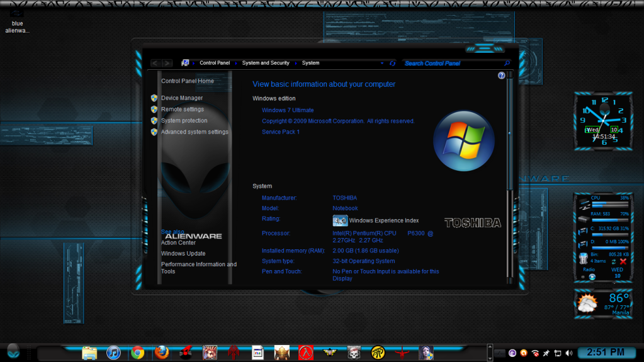Play the Radio in the gadget
This screenshot has width=644, height=362.
pyautogui.click(x=592, y=277)
